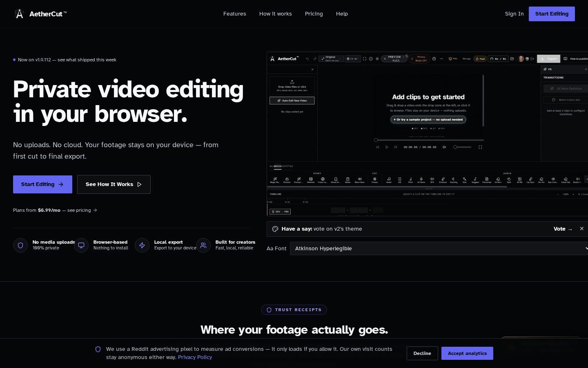Click the Vote link on the theme banner

(563, 229)
